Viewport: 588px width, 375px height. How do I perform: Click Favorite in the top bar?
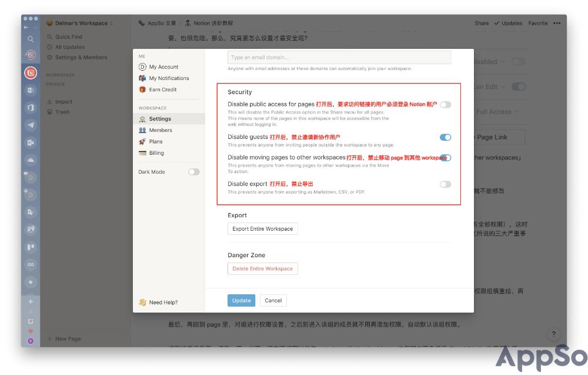pos(538,24)
